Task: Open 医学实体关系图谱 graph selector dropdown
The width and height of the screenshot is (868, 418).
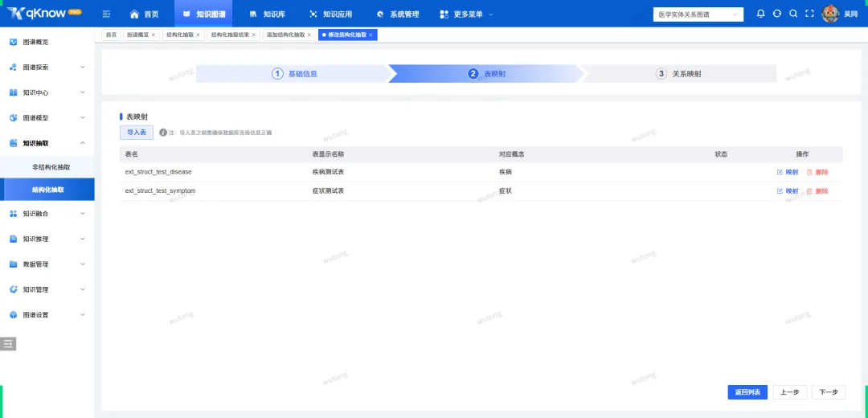Action: 698,14
